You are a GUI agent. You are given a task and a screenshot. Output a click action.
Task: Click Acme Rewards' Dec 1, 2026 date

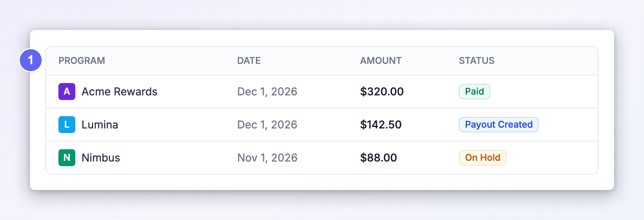267,92
